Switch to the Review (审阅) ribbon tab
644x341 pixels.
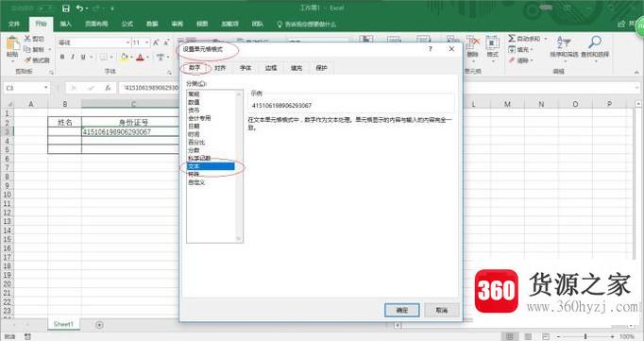point(177,25)
